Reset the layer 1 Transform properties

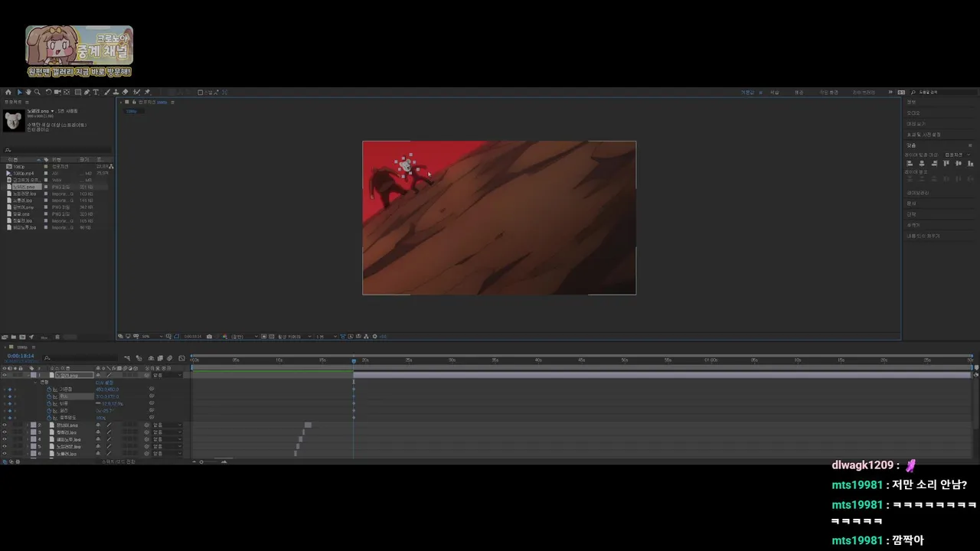click(104, 383)
